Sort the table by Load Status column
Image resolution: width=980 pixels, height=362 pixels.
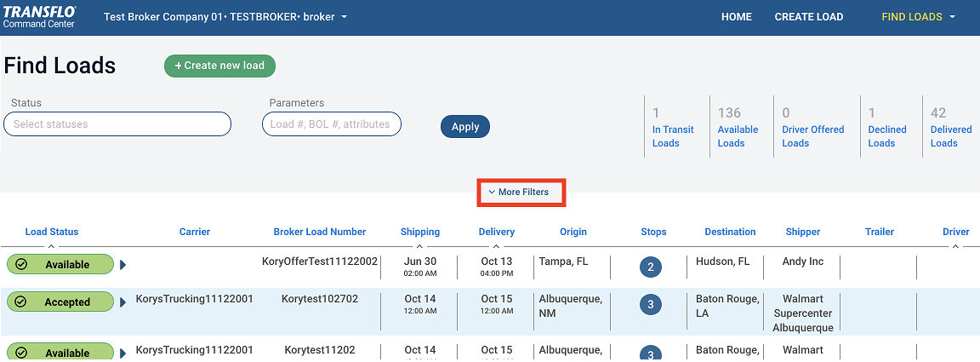pos(52,232)
